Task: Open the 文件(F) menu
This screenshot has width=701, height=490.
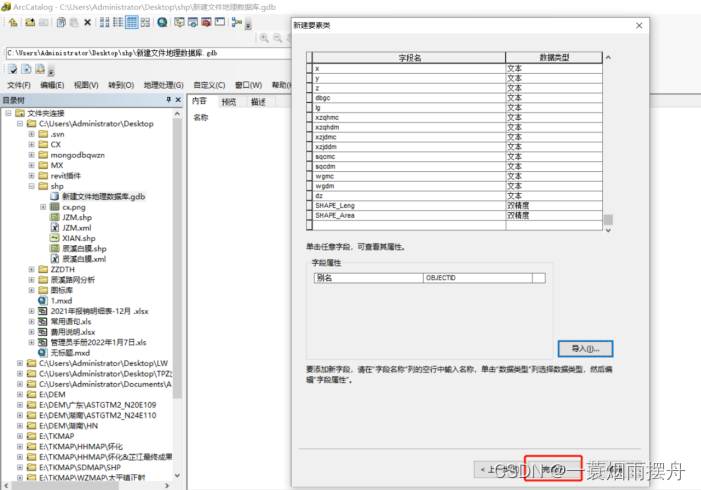Action: pyautogui.click(x=19, y=85)
